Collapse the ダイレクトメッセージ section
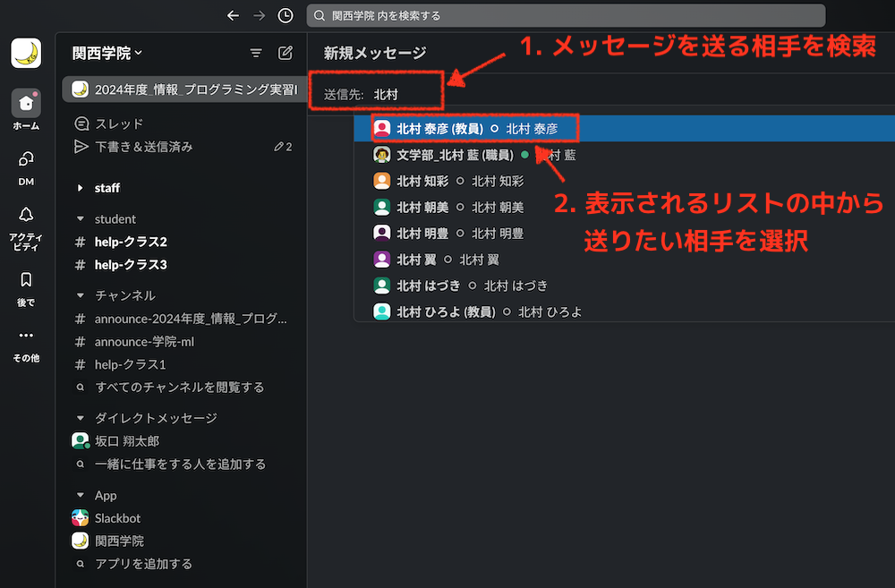This screenshot has height=588, width=895. point(82,418)
